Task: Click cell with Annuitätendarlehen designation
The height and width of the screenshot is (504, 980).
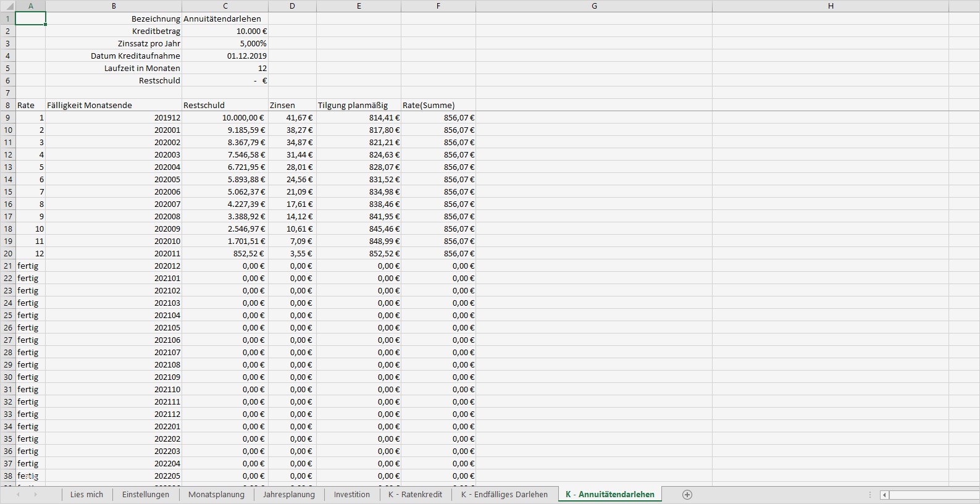Action: (225, 19)
